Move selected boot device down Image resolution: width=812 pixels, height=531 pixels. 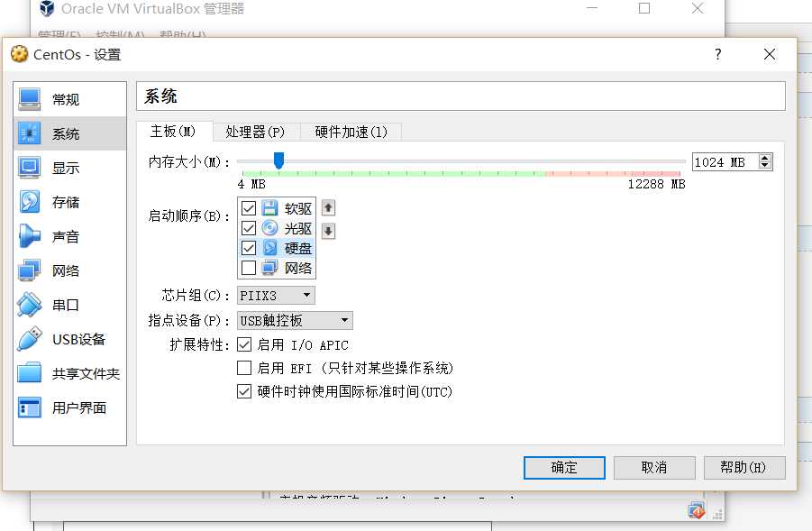pos(328,231)
